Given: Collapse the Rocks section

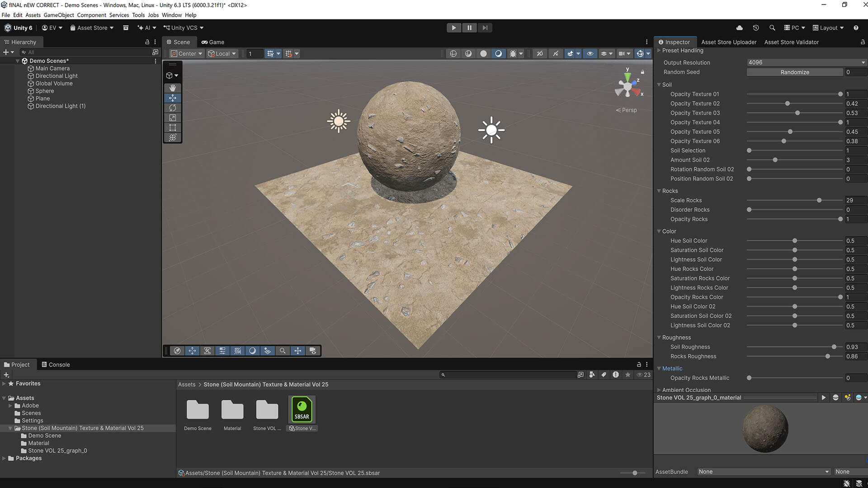Looking at the screenshot, I should tap(659, 191).
